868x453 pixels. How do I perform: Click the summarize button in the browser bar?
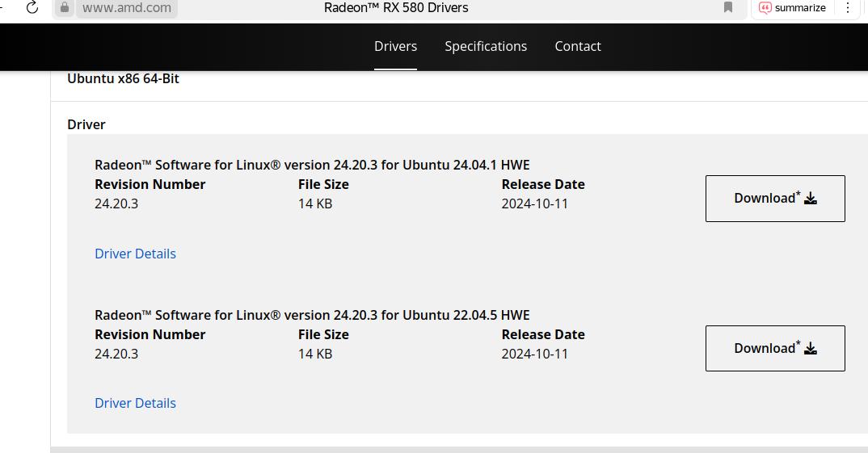pos(792,8)
